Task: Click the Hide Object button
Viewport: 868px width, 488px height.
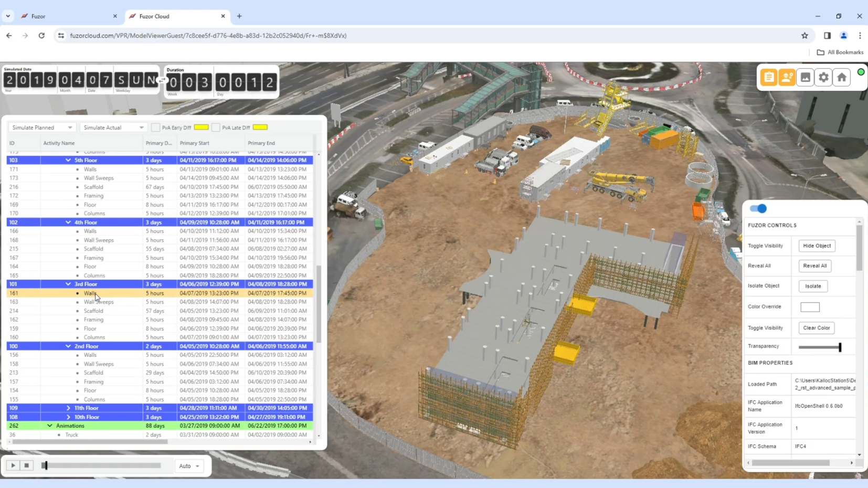Action: 817,246
